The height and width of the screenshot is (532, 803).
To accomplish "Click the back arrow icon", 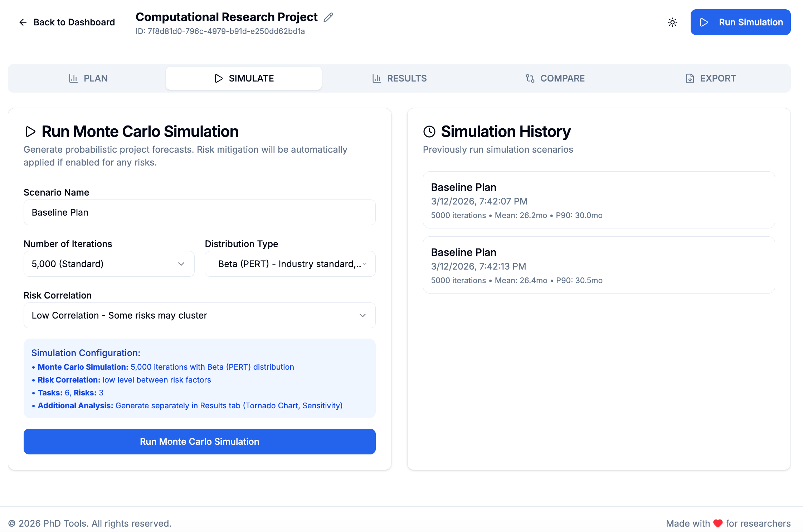I will pos(23,22).
